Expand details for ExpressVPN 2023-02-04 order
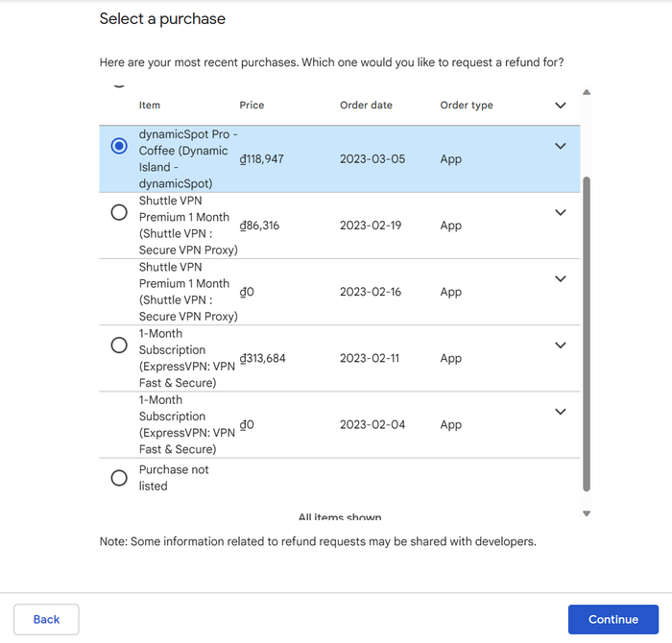Image resolution: width=672 pixels, height=643 pixels. [x=560, y=412]
